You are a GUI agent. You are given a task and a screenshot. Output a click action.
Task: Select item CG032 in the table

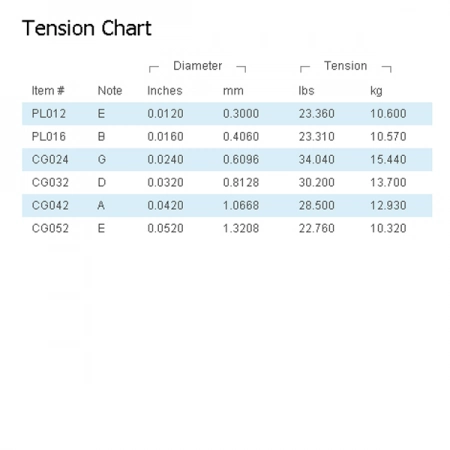coord(50,183)
